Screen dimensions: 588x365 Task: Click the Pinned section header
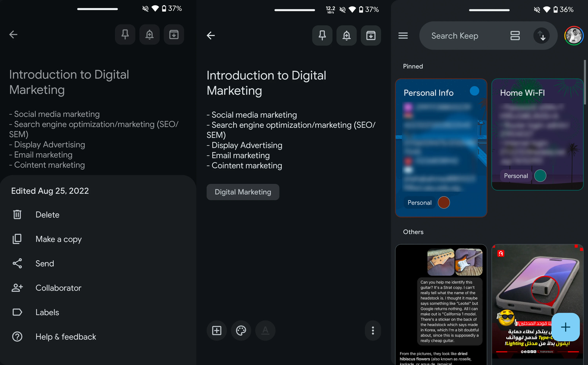[413, 66]
